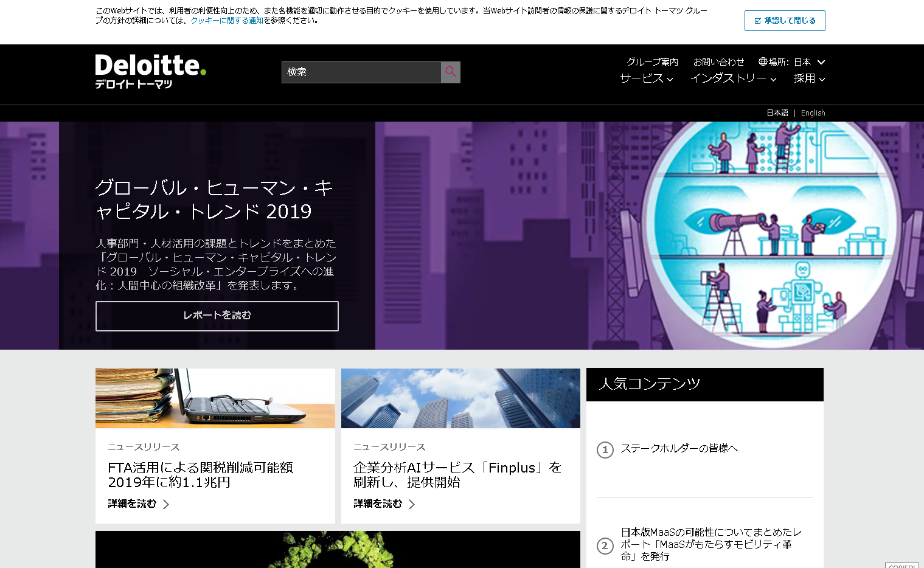This screenshot has width=924, height=568.
Task: Click the レポートを読む button
Action: pos(217,316)
